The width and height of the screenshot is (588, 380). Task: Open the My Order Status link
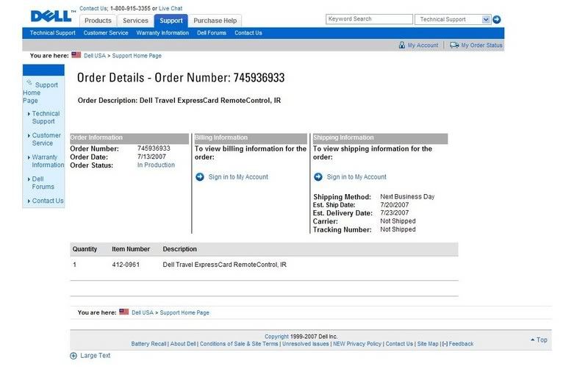point(481,46)
